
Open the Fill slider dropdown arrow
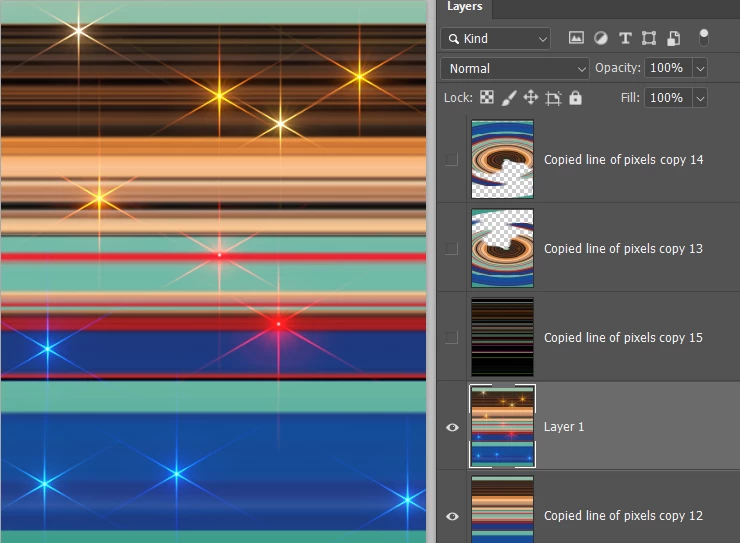coord(700,98)
